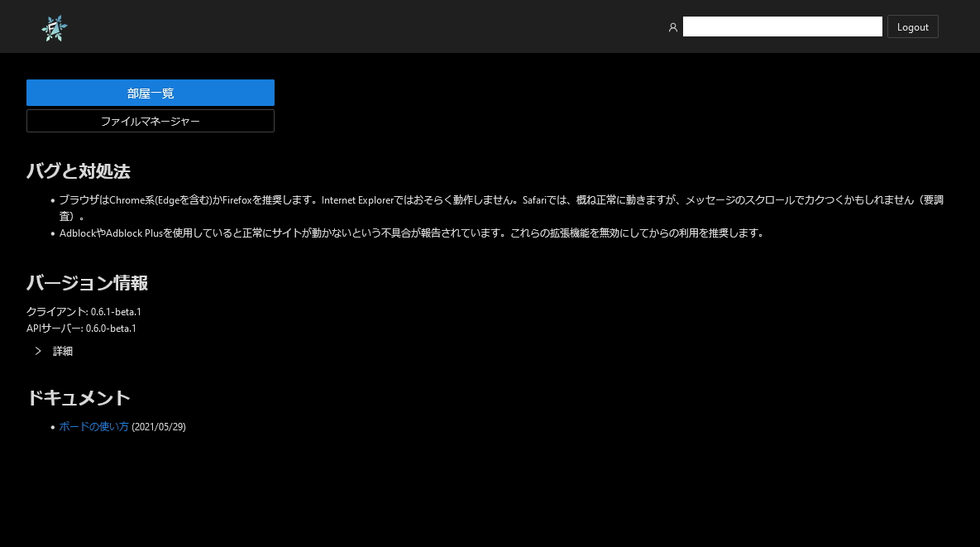Select the person silhouette icon near the search box
This screenshot has width=980, height=547.
[x=673, y=26]
